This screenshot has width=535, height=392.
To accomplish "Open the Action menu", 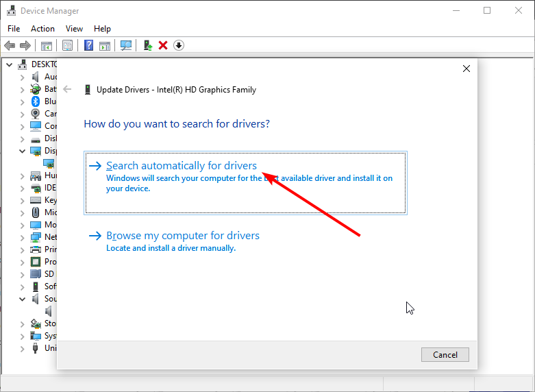I will [x=42, y=29].
